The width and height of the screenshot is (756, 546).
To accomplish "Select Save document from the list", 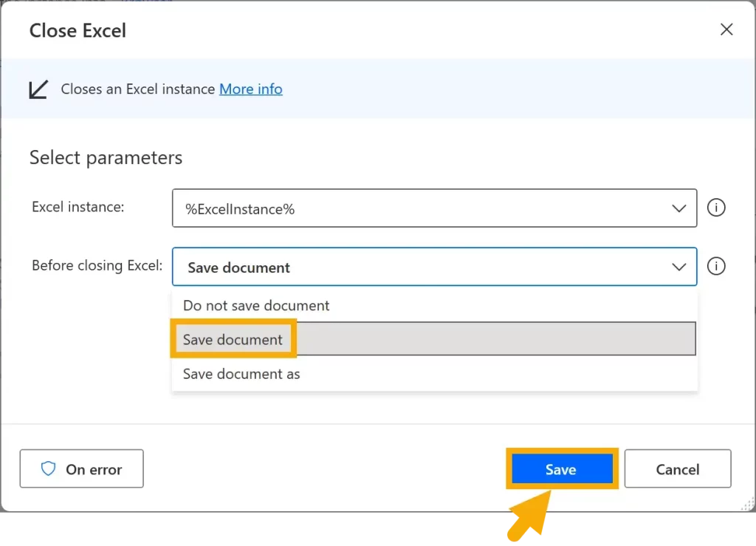I will tap(233, 339).
